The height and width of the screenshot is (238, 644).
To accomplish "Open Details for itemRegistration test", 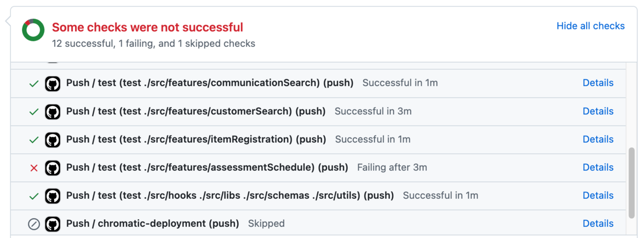I will coord(598,139).
